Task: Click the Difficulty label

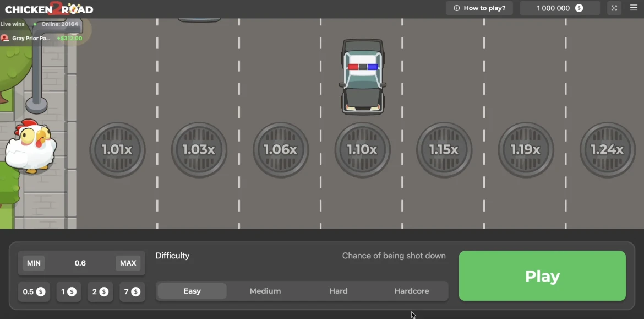Action: click(x=172, y=256)
